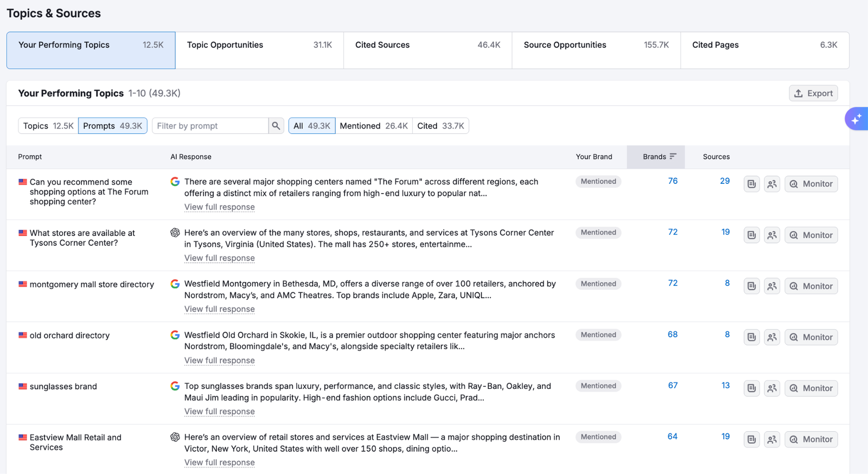The height and width of the screenshot is (474, 868).
Task: Open response details icon for old orchard row
Action: point(751,337)
